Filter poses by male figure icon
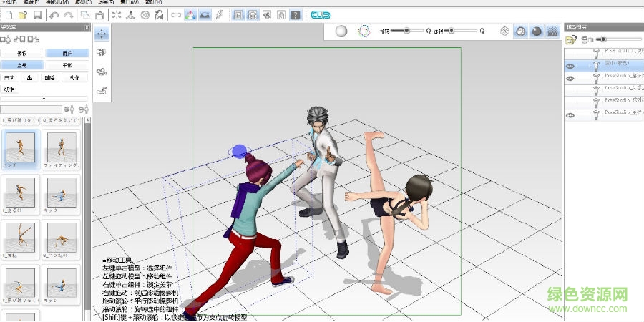This screenshot has width=644, height=322. coord(69,109)
